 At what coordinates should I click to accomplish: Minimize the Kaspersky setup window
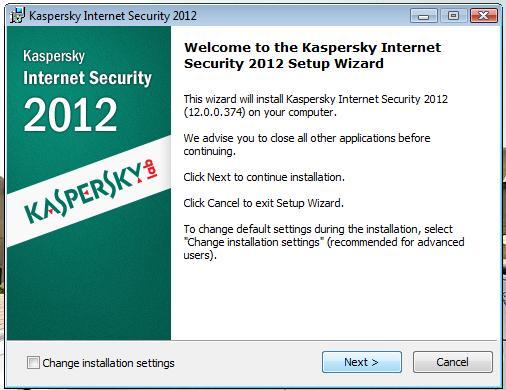point(424,16)
